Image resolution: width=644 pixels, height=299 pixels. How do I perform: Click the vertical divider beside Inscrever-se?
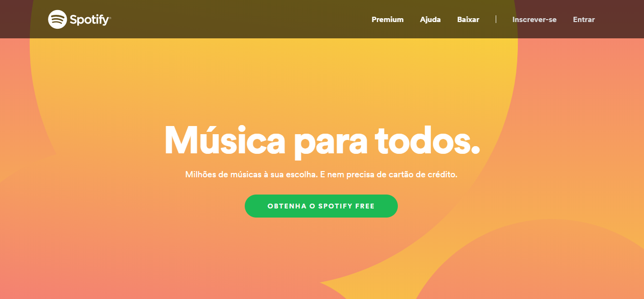click(x=496, y=19)
